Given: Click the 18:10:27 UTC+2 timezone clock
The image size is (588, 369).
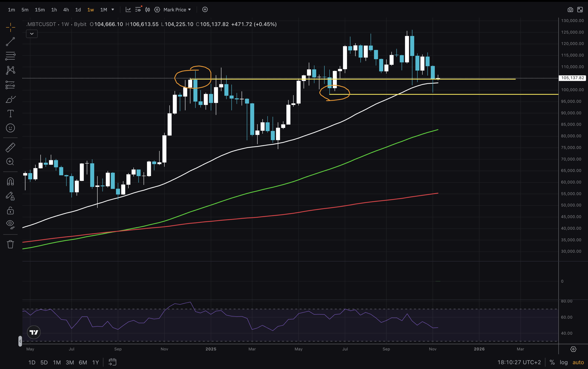Looking at the screenshot, I should [519, 362].
